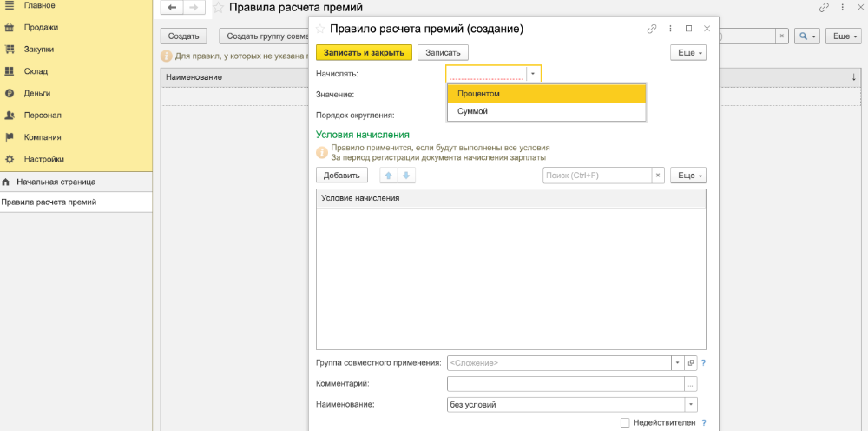Expand the Группа совместного применения dropdown
Image resolution: width=868 pixels, height=431 pixels.
point(678,363)
